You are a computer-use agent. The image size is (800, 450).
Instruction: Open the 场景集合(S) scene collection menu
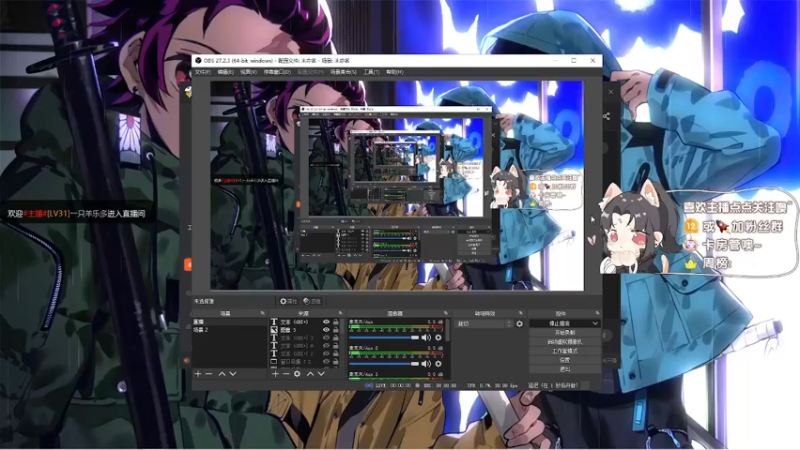pyautogui.click(x=343, y=72)
